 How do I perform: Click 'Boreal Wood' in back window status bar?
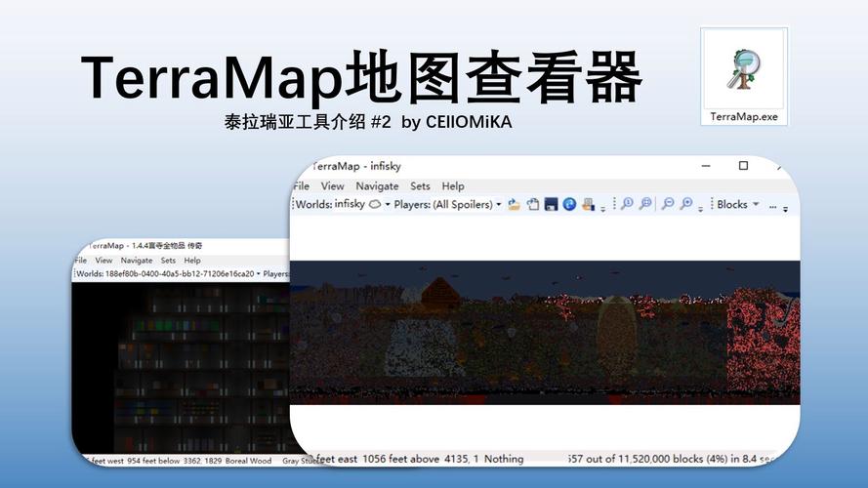point(249,461)
